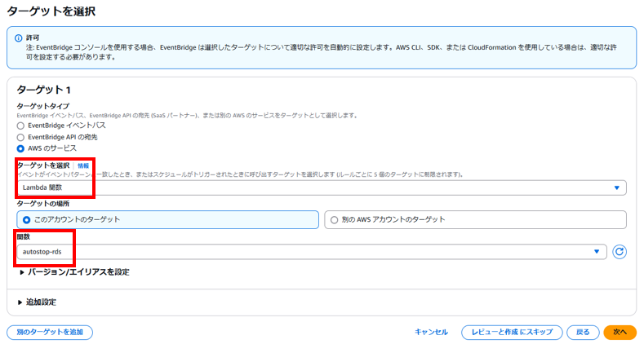Click the ターゲットタイプ label
This screenshot has height=344, width=644.
(x=43, y=106)
